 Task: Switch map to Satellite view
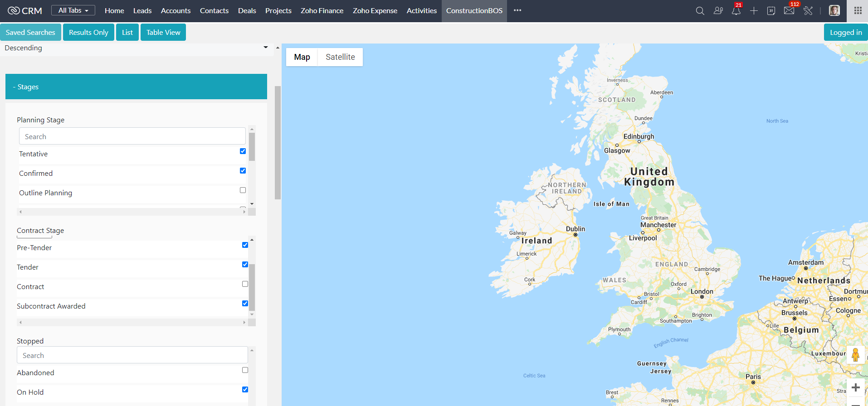340,57
